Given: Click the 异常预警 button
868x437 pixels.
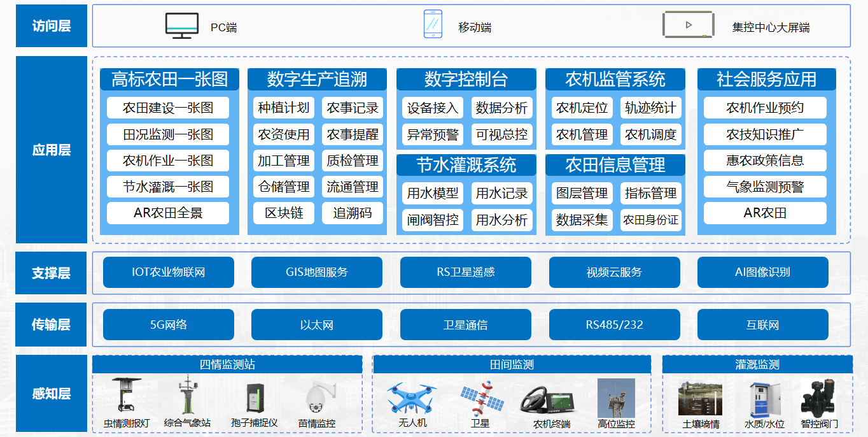Looking at the screenshot, I should click(x=433, y=134).
